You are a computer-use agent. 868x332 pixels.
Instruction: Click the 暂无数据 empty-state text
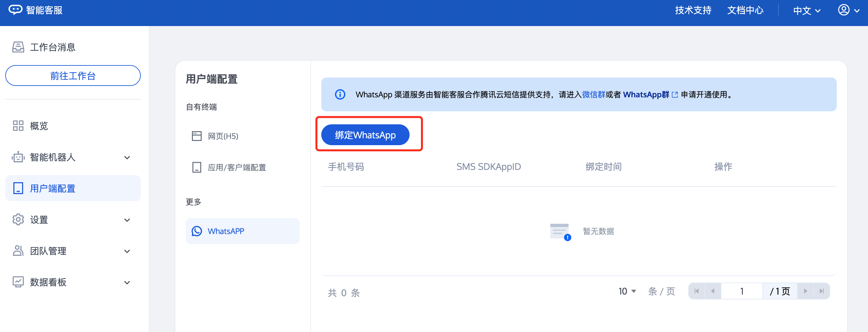click(599, 231)
